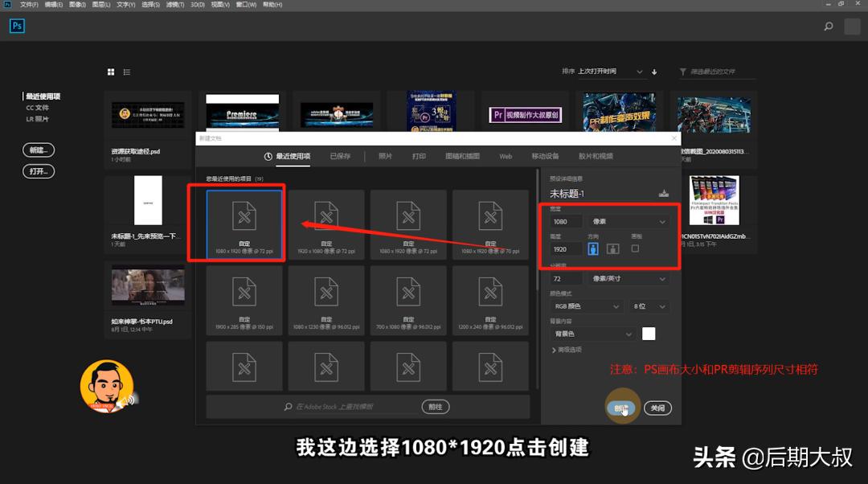
Task: Click the filter icon in 筛选最近的文件 field
Action: (x=684, y=72)
